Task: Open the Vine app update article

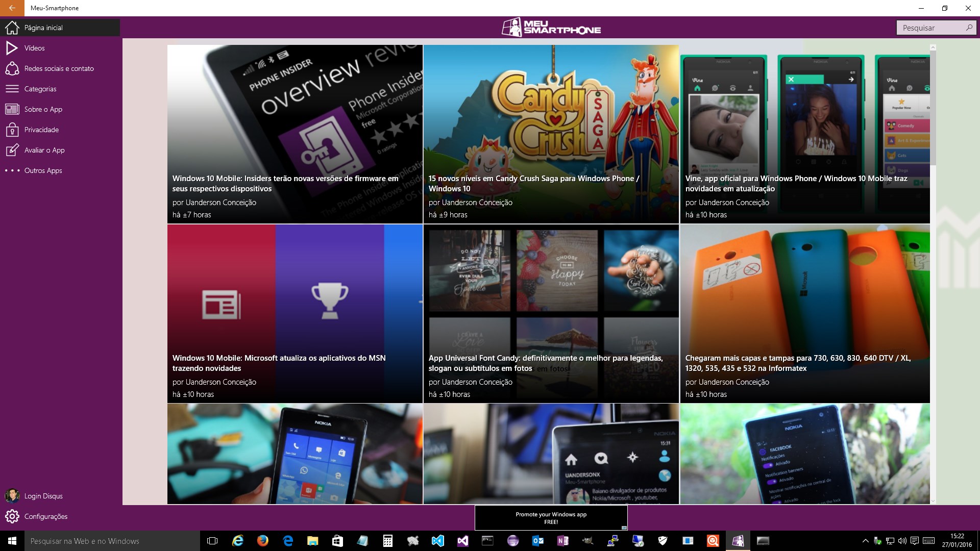Action: (805, 134)
